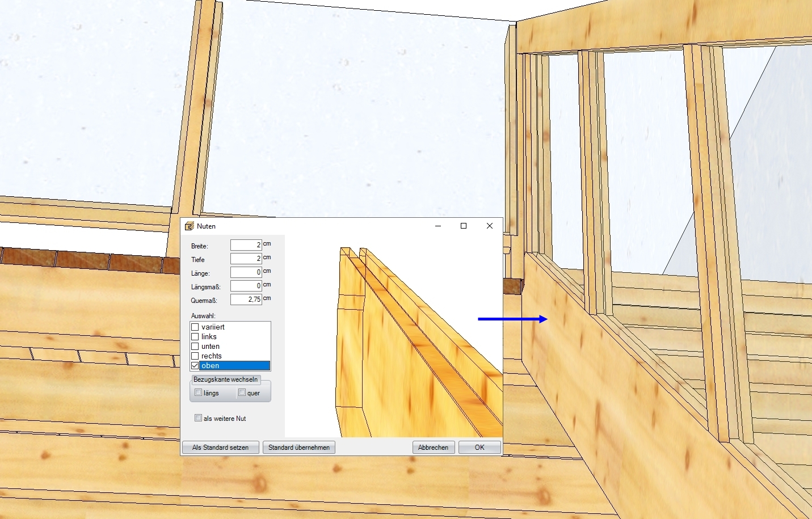Screen dimensions: 812x519
Task: Enable the variiert option
Action: tap(195, 327)
